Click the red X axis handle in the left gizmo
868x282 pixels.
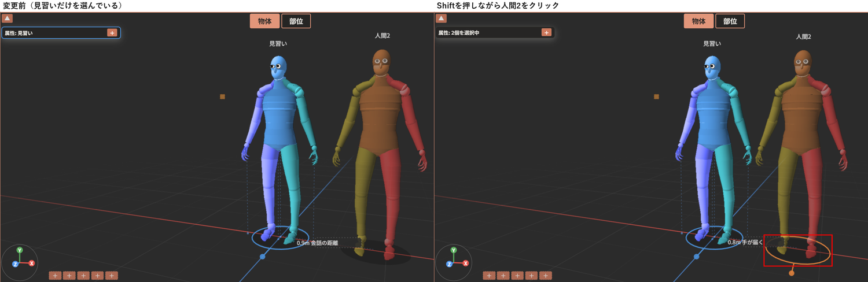[32, 263]
